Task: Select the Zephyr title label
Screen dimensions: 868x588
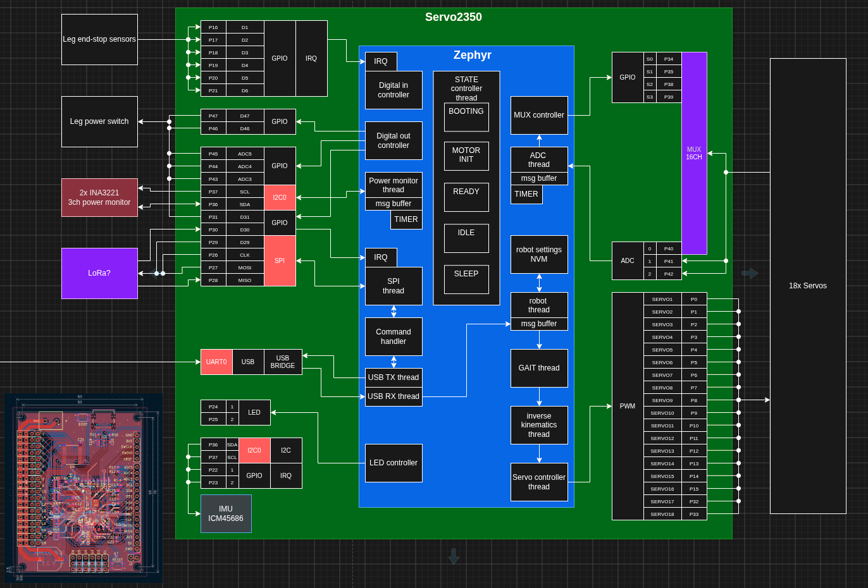Action: (473, 55)
